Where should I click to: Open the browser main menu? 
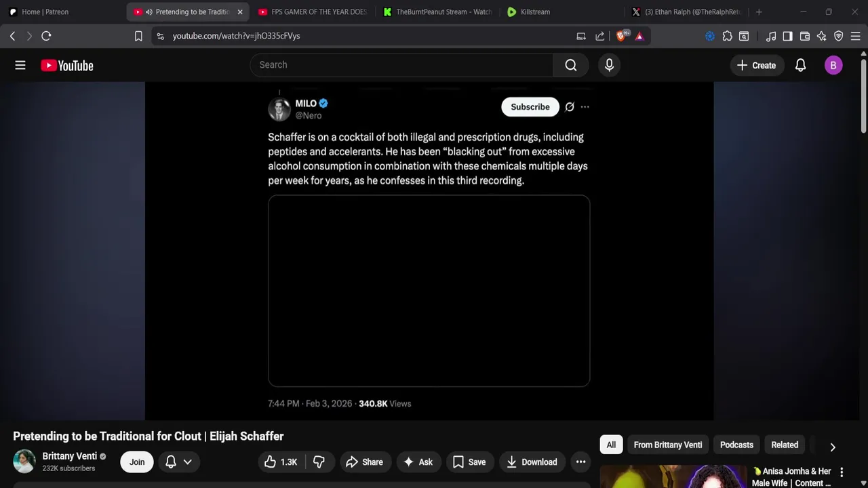856,36
